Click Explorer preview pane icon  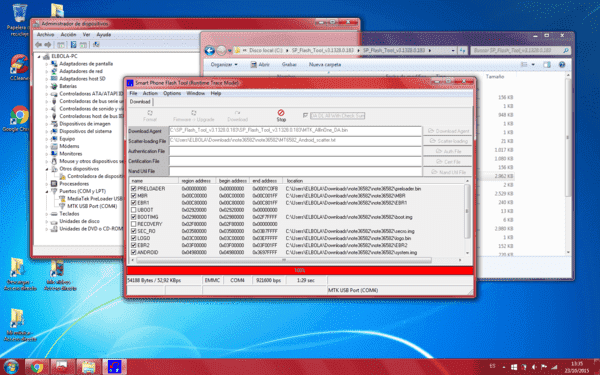point(547,65)
